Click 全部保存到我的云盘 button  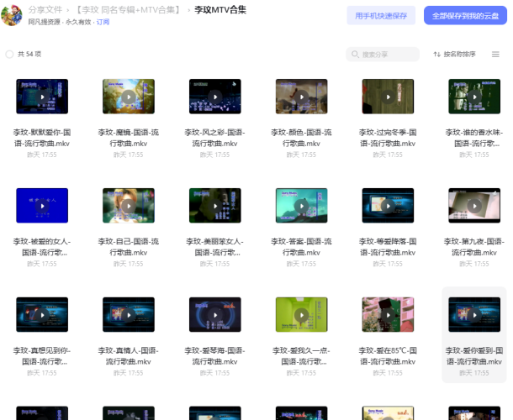465,15
